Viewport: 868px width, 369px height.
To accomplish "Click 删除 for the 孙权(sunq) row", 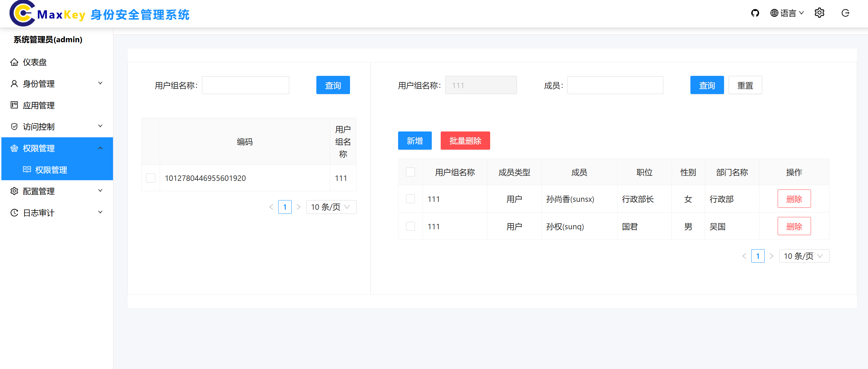I will pyautogui.click(x=794, y=226).
